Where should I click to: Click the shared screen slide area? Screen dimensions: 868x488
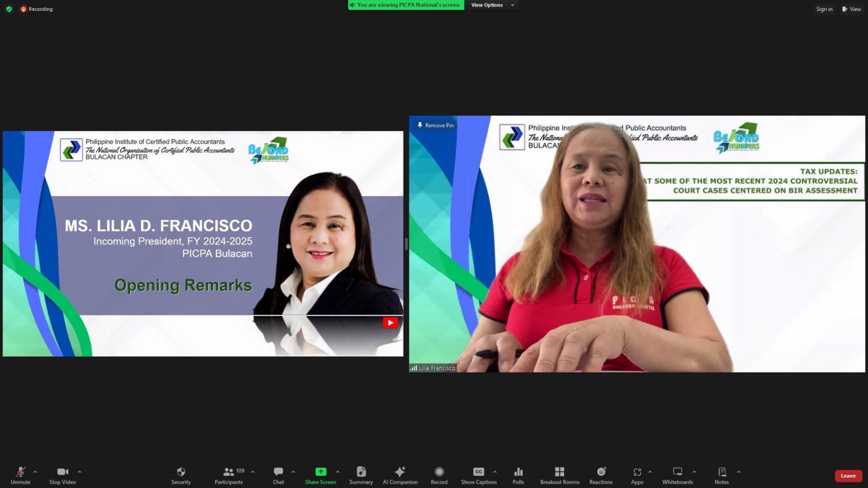pyautogui.click(x=203, y=243)
